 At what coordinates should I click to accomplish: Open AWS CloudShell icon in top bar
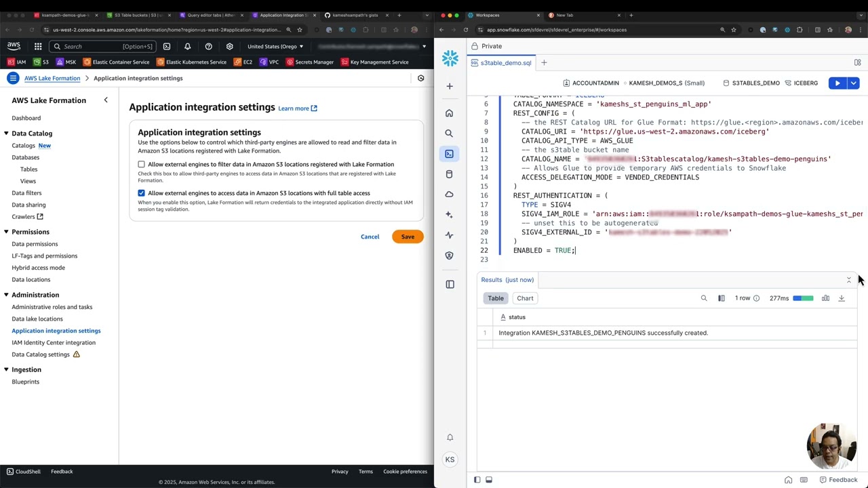[167, 46]
